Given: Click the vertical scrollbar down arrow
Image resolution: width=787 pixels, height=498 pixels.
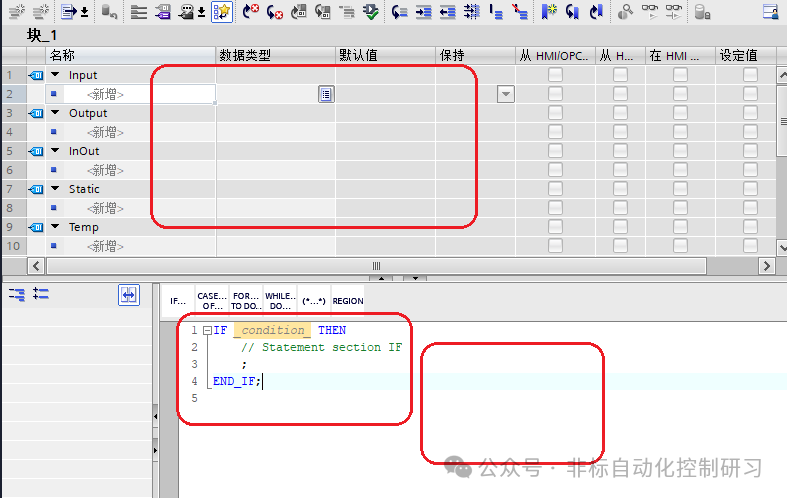Looking at the screenshot, I should pyautogui.click(x=782, y=247).
